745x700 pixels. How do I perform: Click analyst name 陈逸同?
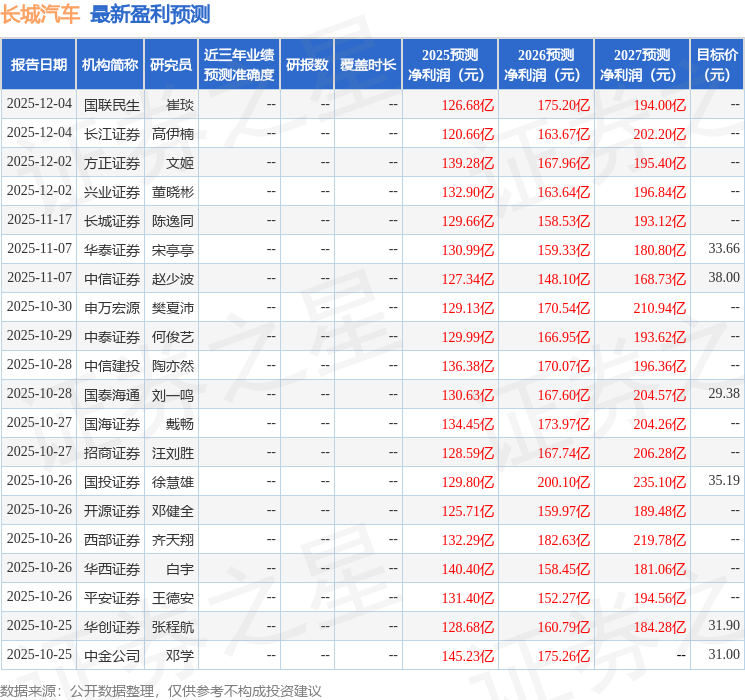coord(173,221)
